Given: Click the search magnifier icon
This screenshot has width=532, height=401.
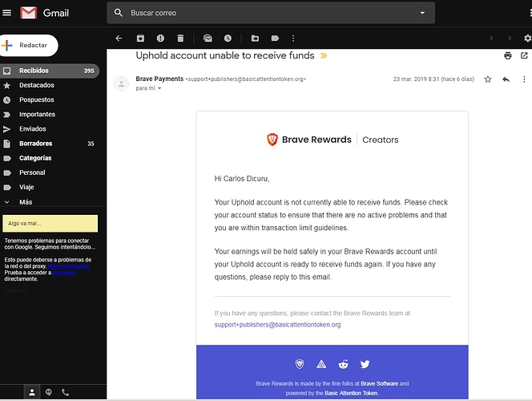Looking at the screenshot, I should click(119, 13).
